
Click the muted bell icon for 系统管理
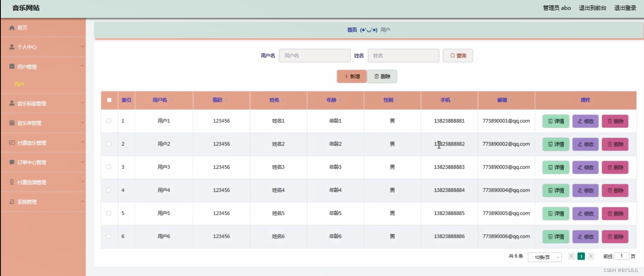pos(12,202)
